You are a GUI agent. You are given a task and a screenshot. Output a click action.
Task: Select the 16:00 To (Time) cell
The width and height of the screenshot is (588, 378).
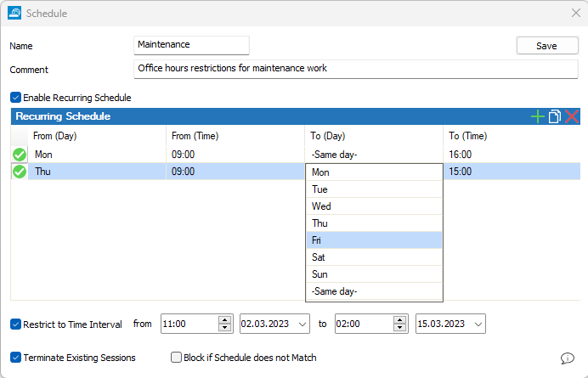coord(512,155)
